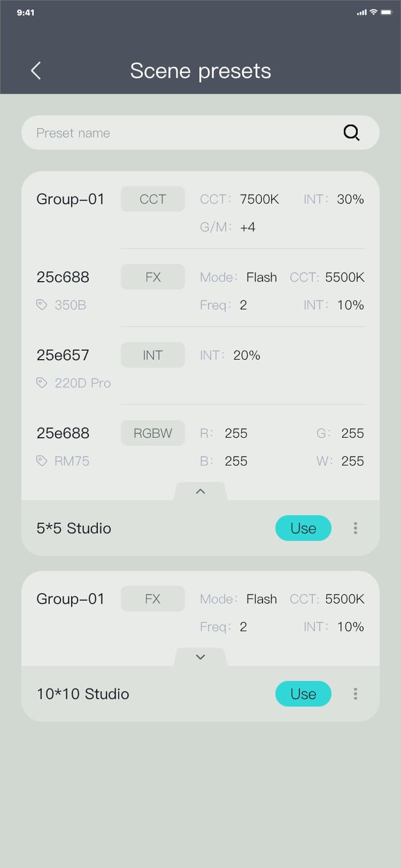Select the FX mode tag for 25c688

click(153, 277)
